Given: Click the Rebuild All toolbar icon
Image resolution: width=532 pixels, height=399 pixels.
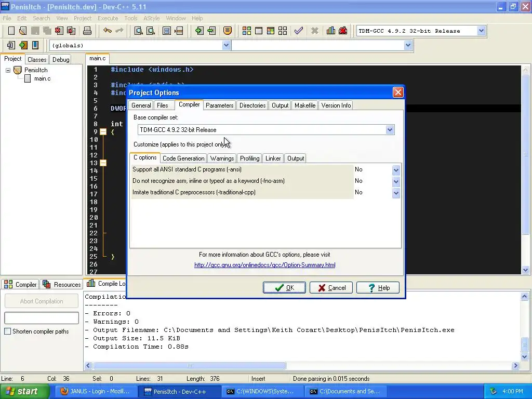Looking at the screenshot, I should point(283,31).
